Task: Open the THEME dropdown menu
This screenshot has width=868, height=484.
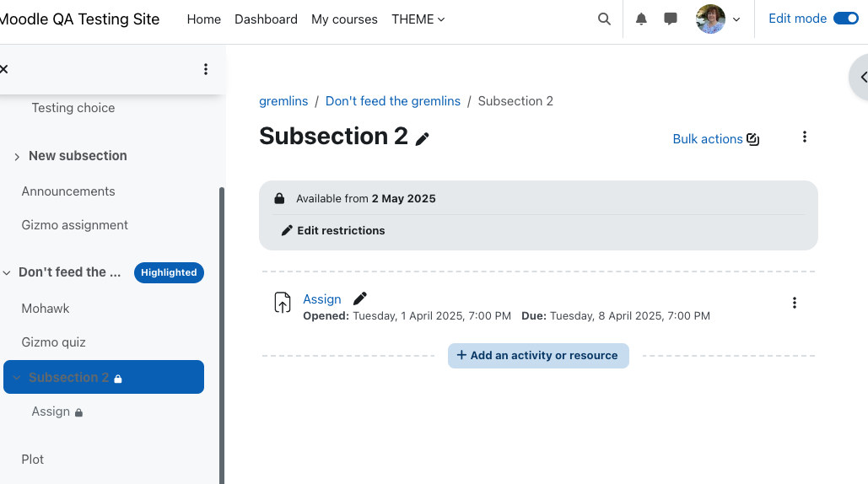Action: (x=418, y=19)
